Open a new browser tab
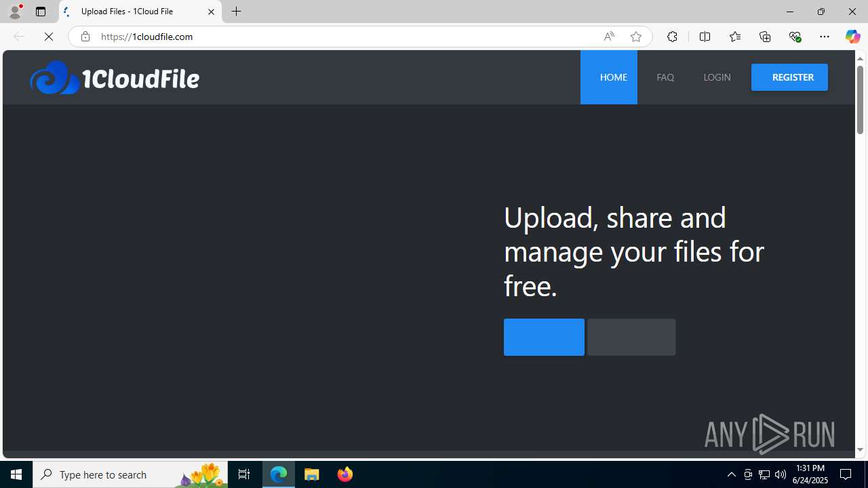The image size is (868, 488). tap(237, 12)
